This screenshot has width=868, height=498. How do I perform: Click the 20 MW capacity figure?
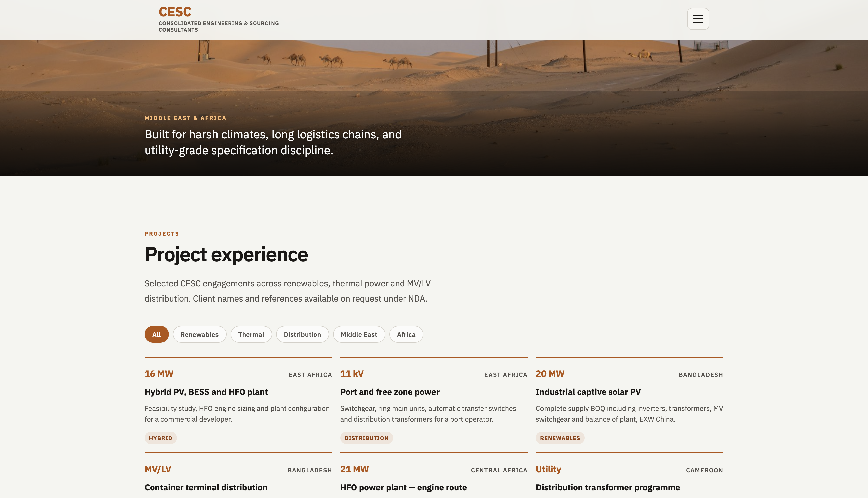(550, 373)
